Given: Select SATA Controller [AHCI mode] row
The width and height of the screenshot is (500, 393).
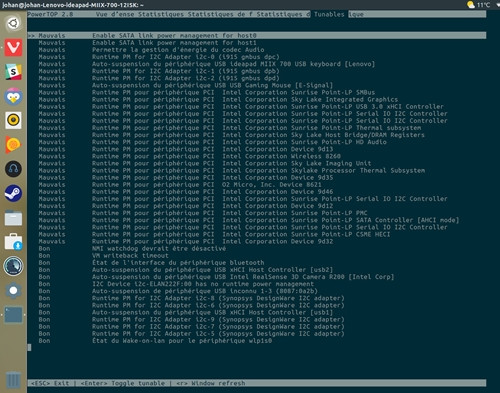Looking at the screenshot, I should (x=257, y=220).
